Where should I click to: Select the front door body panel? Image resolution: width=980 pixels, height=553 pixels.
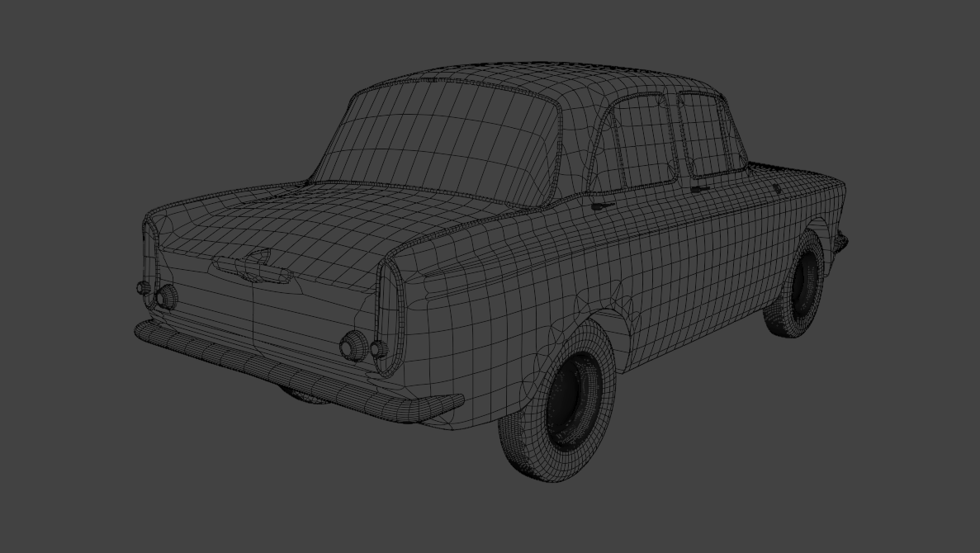727,239
